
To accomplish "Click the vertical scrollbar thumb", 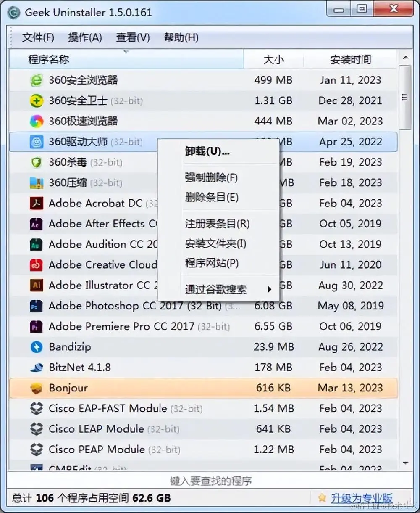I will point(405,97).
